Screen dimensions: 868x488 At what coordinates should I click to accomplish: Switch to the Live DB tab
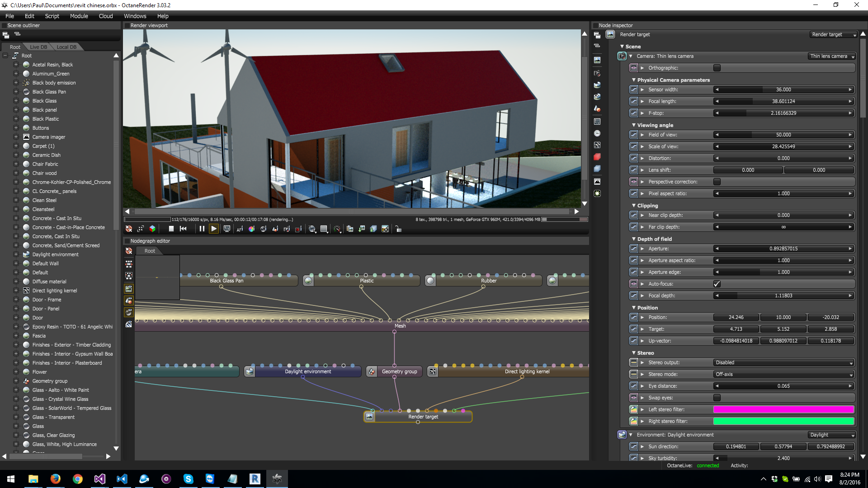coord(38,47)
